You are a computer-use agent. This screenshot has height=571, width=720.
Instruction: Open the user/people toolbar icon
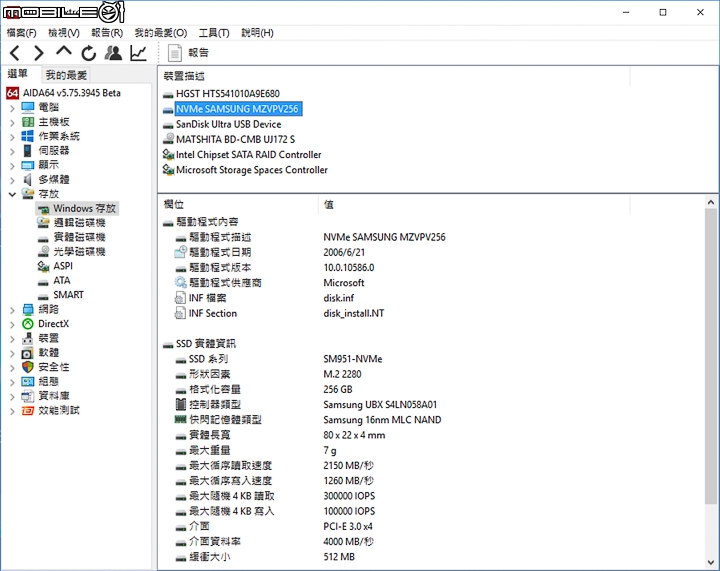point(113,53)
